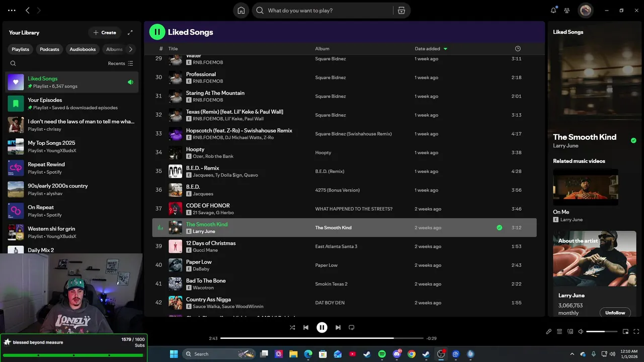The width and height of the screenshot is (644, 362).
Task: Toggle repeat mode
Action: [x=352, y=327]
